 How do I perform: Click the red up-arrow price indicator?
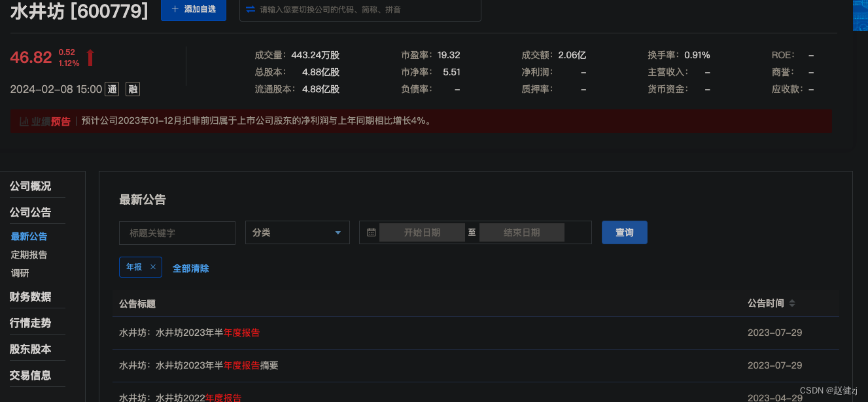tap(90, 58)
